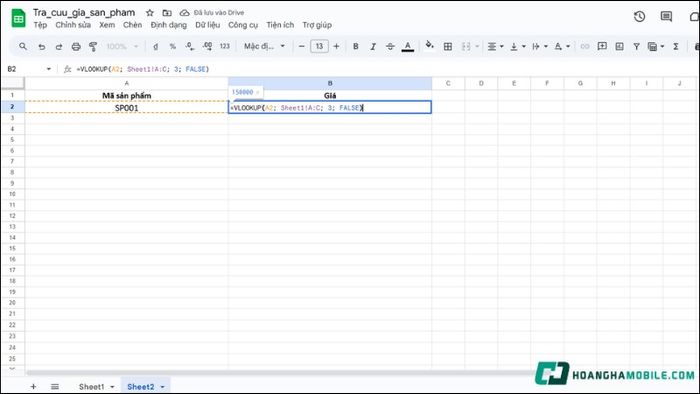The height and width of the screenshot is (394, 700).
Task: Open the font family dropdown
Action: pos(264,46)
